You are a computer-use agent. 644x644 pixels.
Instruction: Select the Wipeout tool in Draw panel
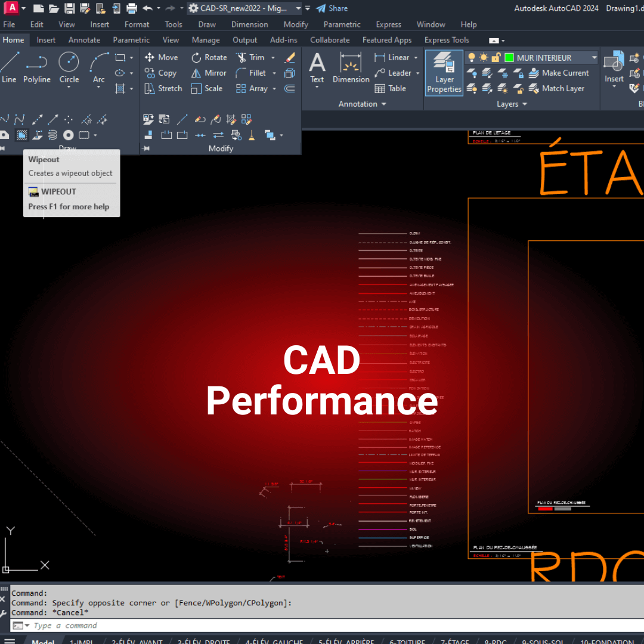point(21,135)
